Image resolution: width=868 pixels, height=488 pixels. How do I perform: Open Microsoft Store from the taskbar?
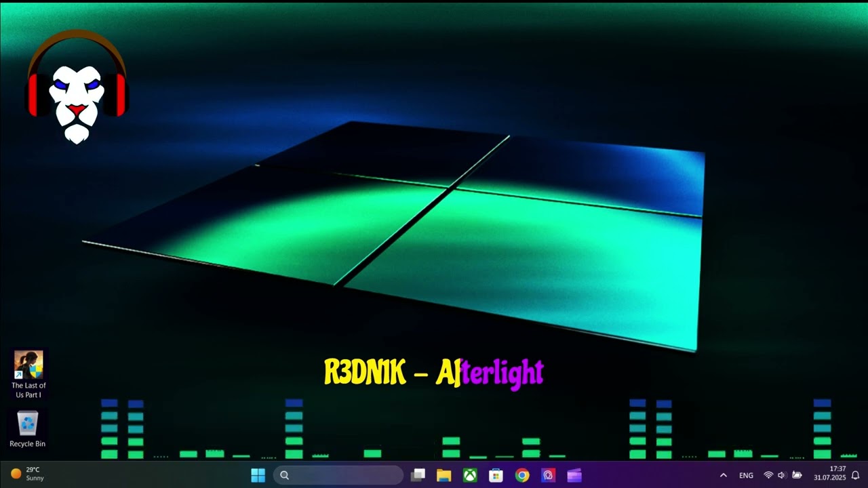click(496, 475)
